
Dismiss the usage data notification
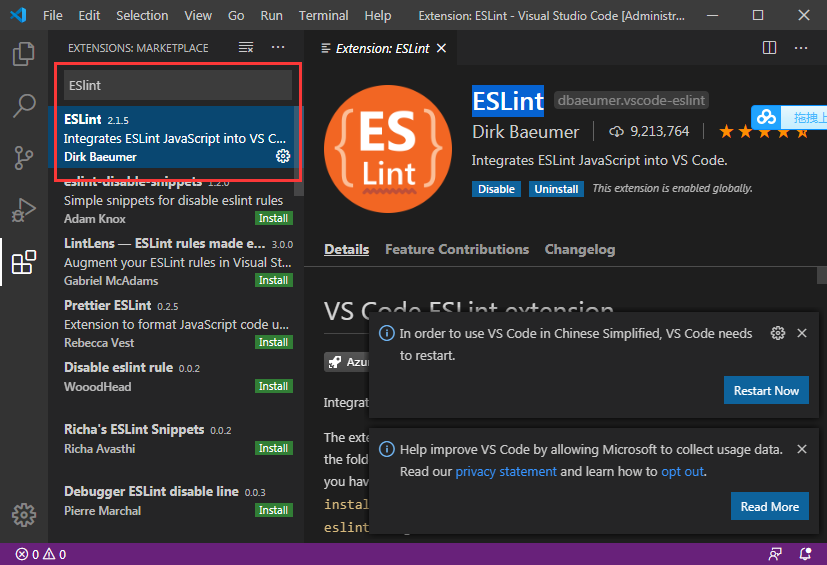point(802,449)
